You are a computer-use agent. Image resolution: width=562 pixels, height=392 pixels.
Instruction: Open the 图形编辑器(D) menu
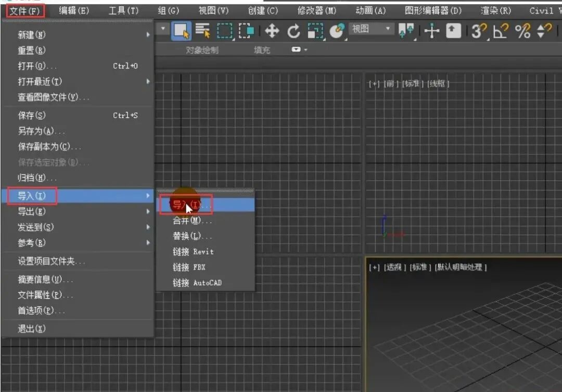click(x=433, y=10)
